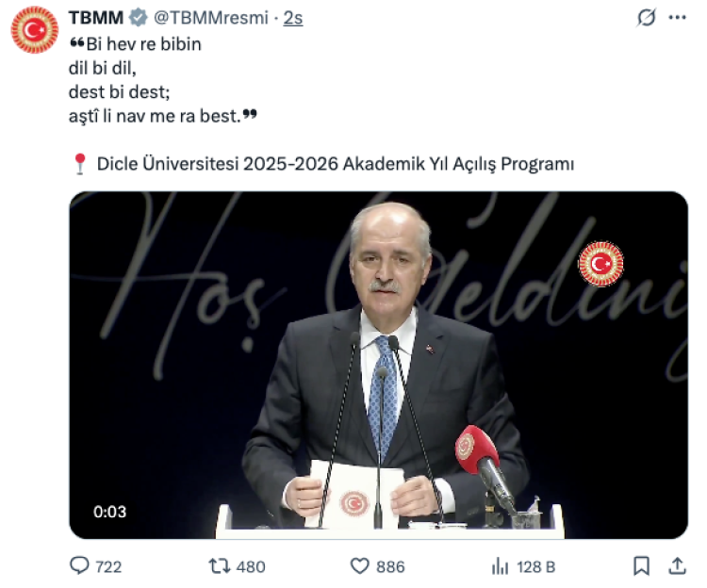Image resolution: width=707 pixels, height=588 pixels.
Task: Share the tweet using upload arrow icon
Action: (677, 566)
